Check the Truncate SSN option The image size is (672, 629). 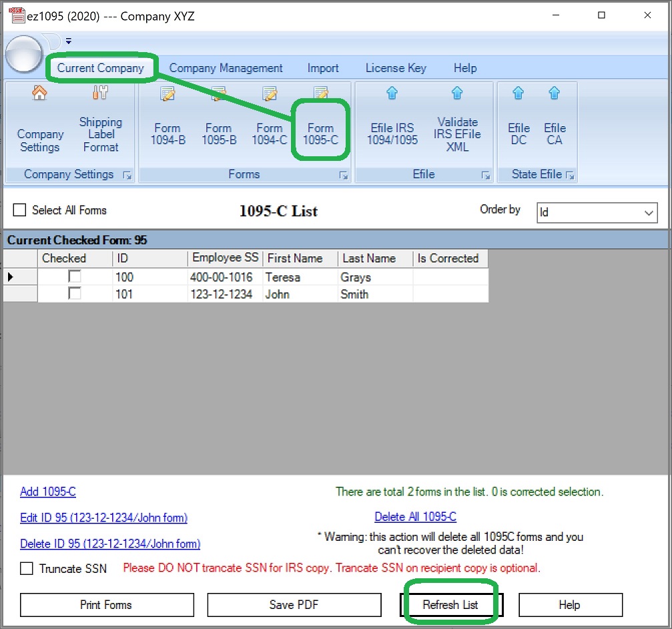click(x=27, y=569)
